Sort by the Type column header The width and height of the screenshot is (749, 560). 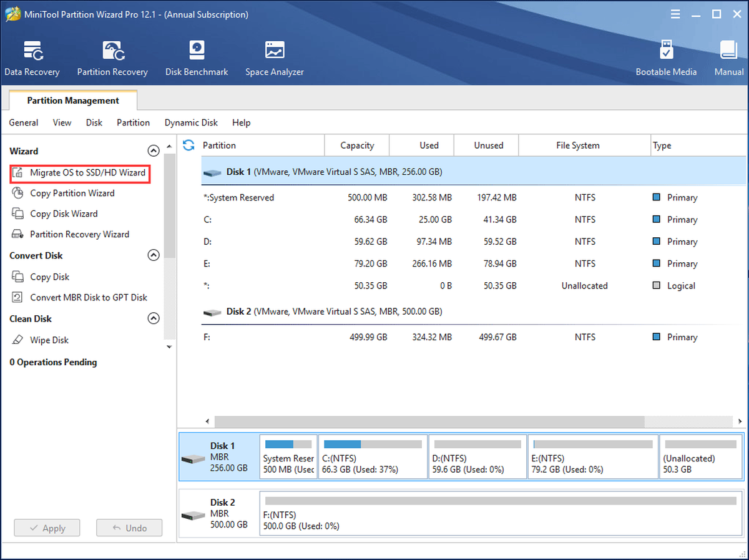698,145
